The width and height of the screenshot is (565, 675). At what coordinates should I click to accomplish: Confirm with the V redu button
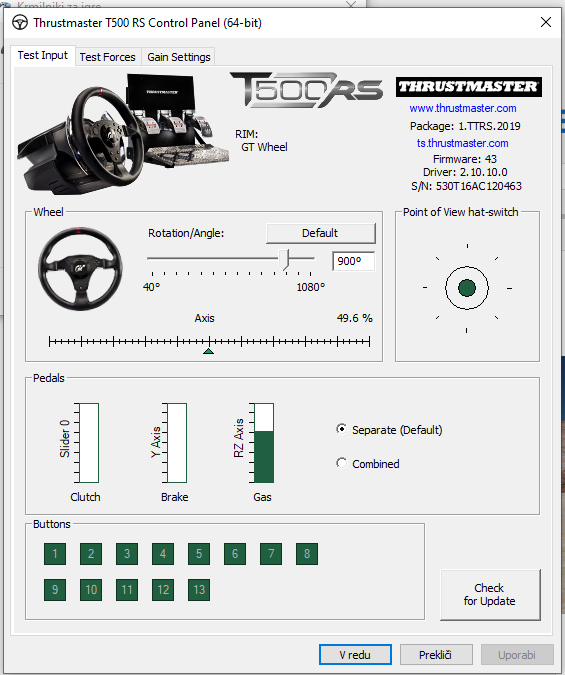click(355, 654)
